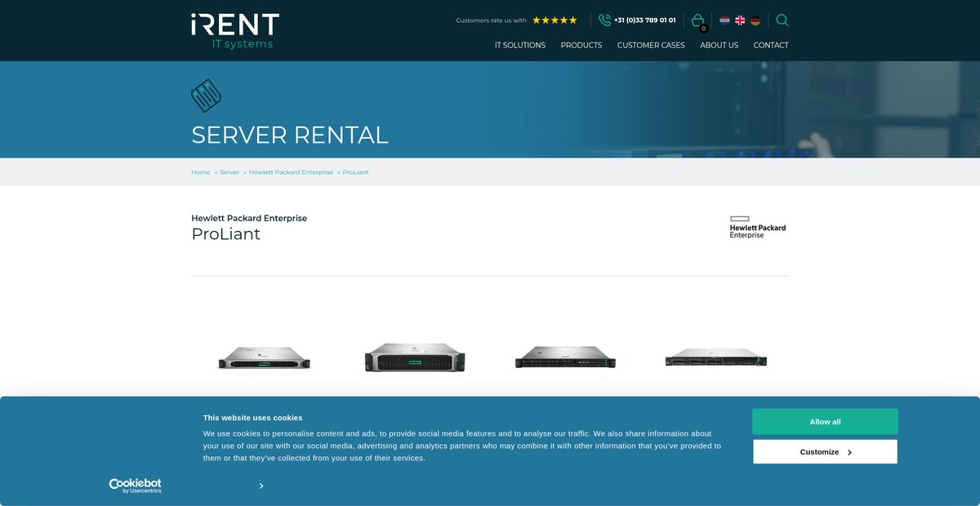
Task: Click the five-star customer rating
Action: (x=555, y=20)
